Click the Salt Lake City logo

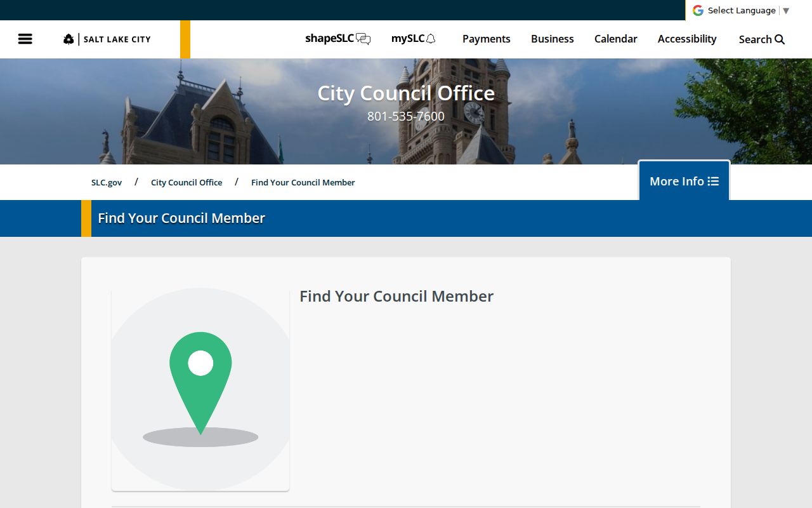107,39
